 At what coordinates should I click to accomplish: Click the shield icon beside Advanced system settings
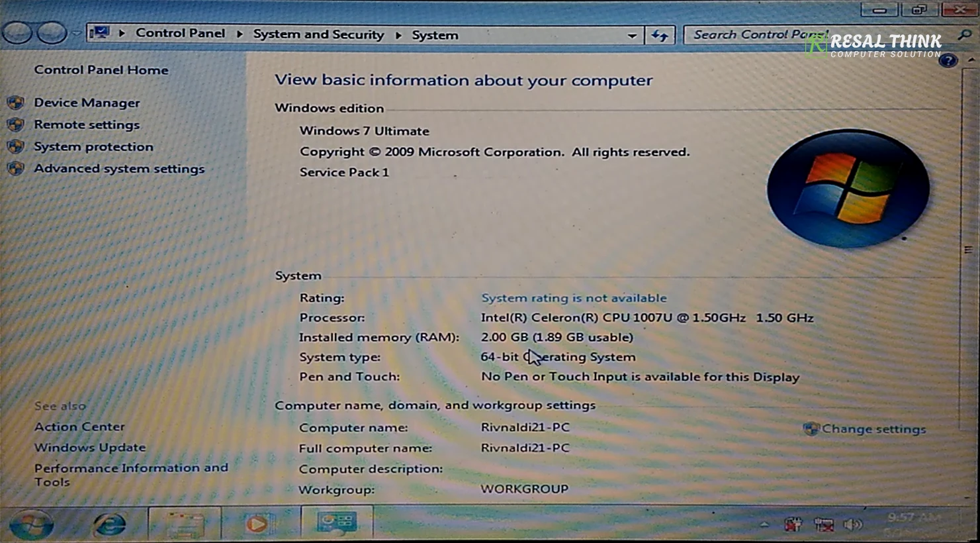click(x=16, y=168)
